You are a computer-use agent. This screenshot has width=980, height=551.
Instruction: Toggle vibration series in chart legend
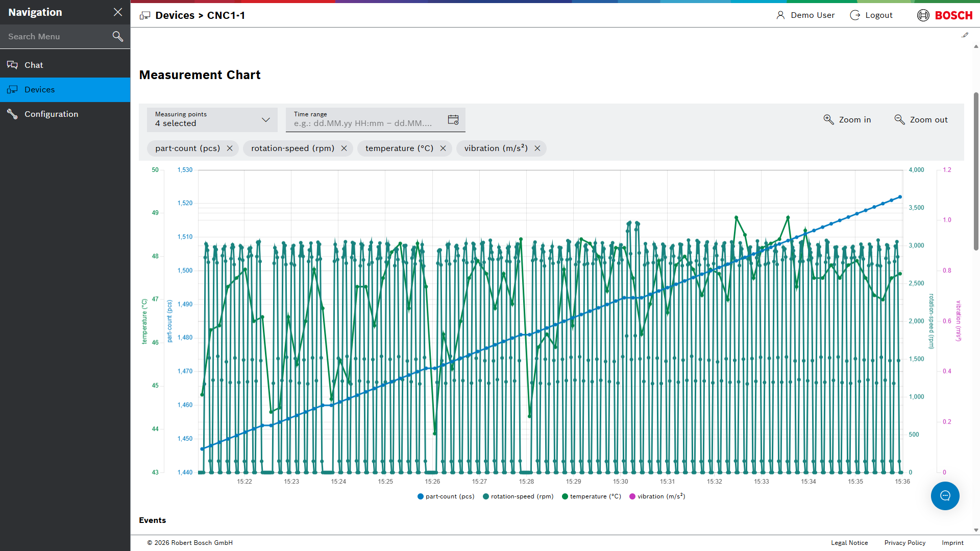pos(657,496)
